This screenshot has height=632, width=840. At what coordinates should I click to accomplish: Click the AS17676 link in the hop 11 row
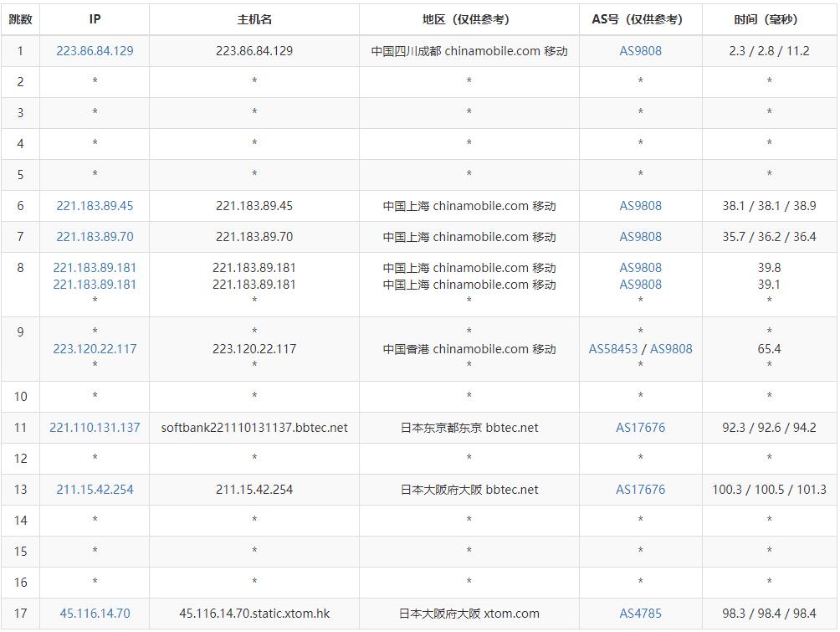(640, 428)
